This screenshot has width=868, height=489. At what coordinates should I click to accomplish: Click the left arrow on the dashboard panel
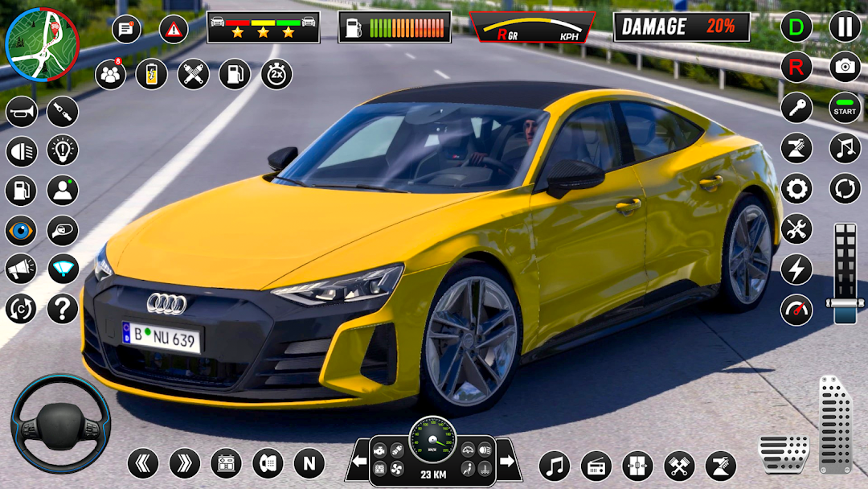tap(359, 461)
